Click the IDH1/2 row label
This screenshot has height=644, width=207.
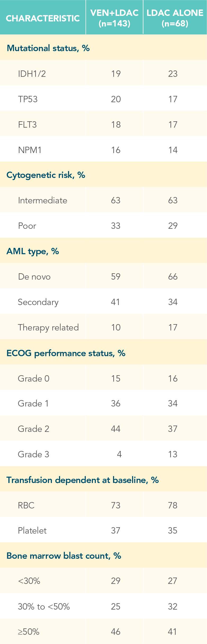(32, 74)
